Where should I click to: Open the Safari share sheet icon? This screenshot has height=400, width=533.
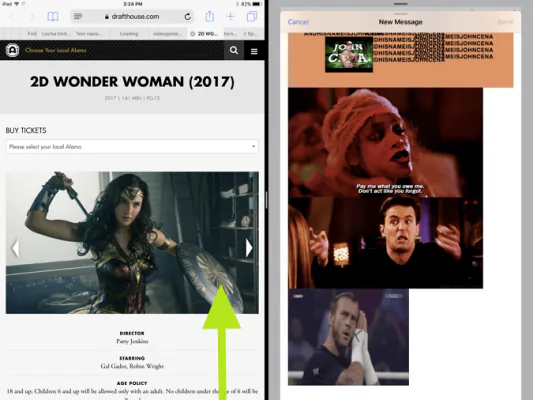click(210, 16)
